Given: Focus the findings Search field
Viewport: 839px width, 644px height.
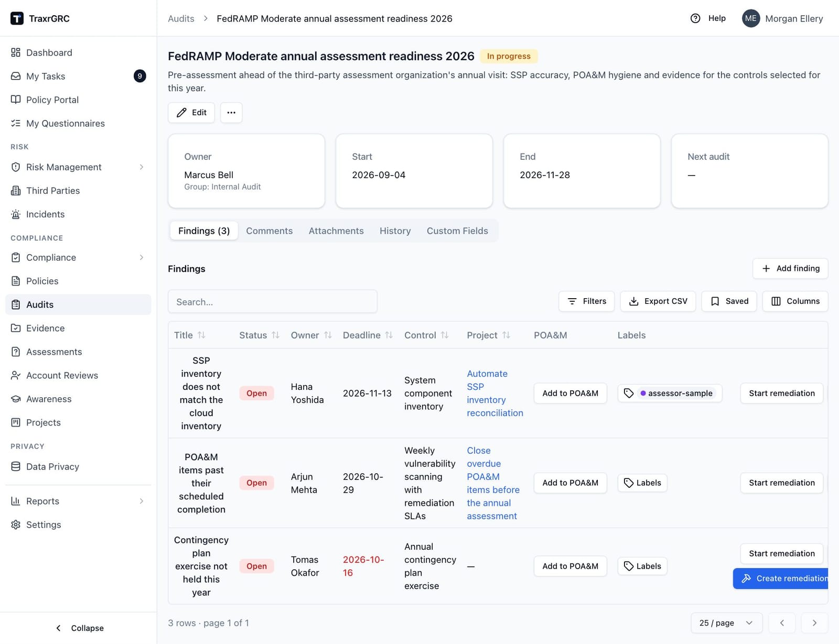Looking at the screenshot, I should [273, 302].
